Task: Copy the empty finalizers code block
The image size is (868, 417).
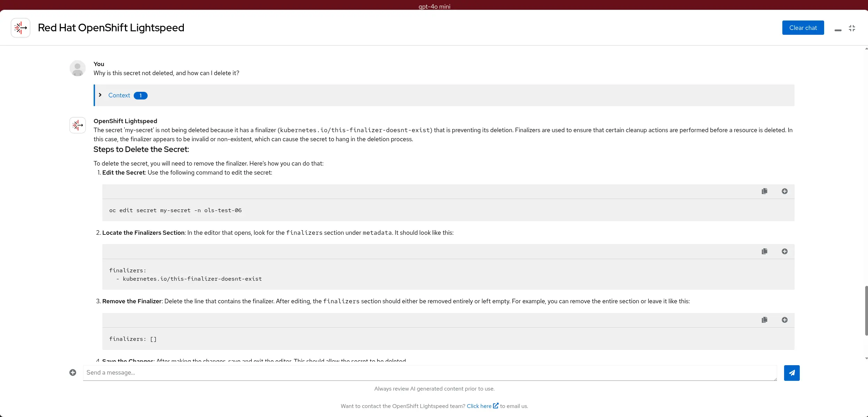Action: point(764,320)
